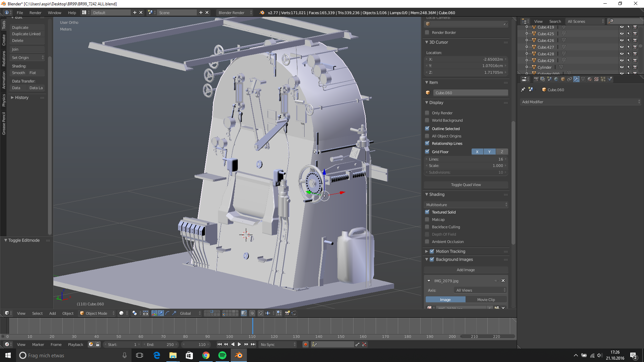
Task: Click the timeline time-range clock icon
Action: (x=91, y=344)
